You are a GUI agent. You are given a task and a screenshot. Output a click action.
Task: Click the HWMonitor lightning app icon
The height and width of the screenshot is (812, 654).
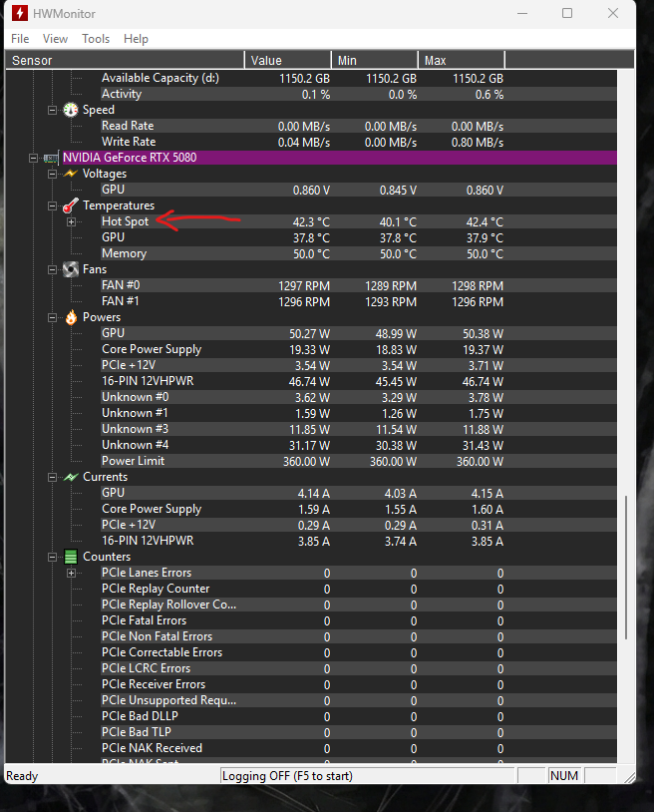click(20, 13)
